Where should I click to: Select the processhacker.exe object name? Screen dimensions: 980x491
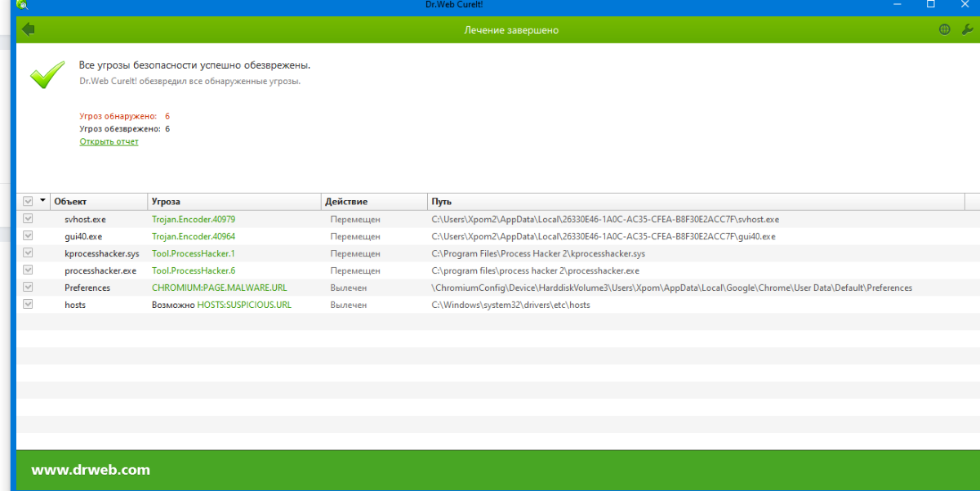click(x=100, y=271)
